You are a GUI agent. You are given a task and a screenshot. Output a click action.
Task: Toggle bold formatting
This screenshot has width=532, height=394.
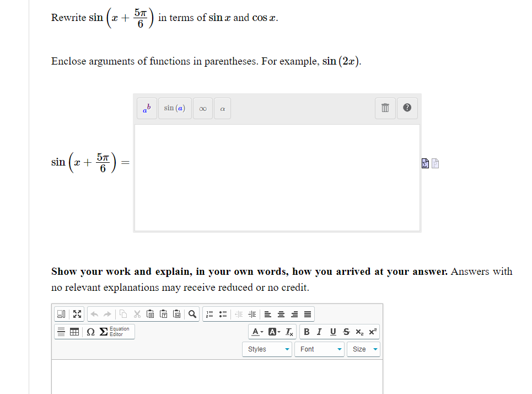pos(307,332)
